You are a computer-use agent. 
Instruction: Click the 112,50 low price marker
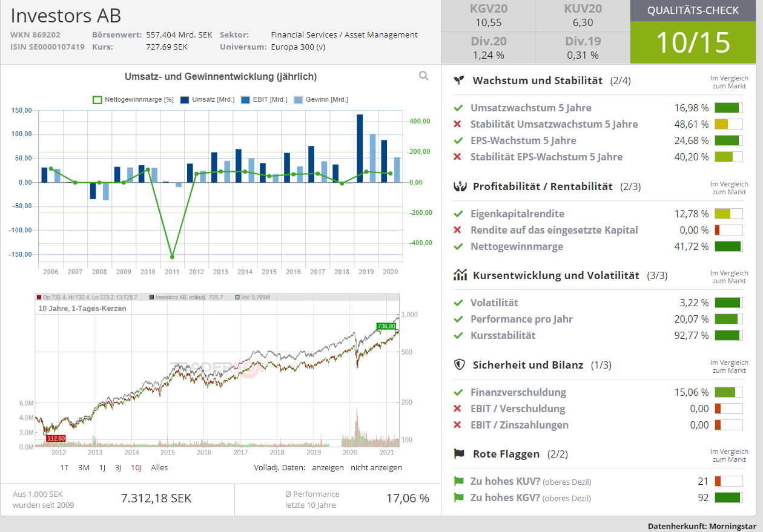(56, 438)
